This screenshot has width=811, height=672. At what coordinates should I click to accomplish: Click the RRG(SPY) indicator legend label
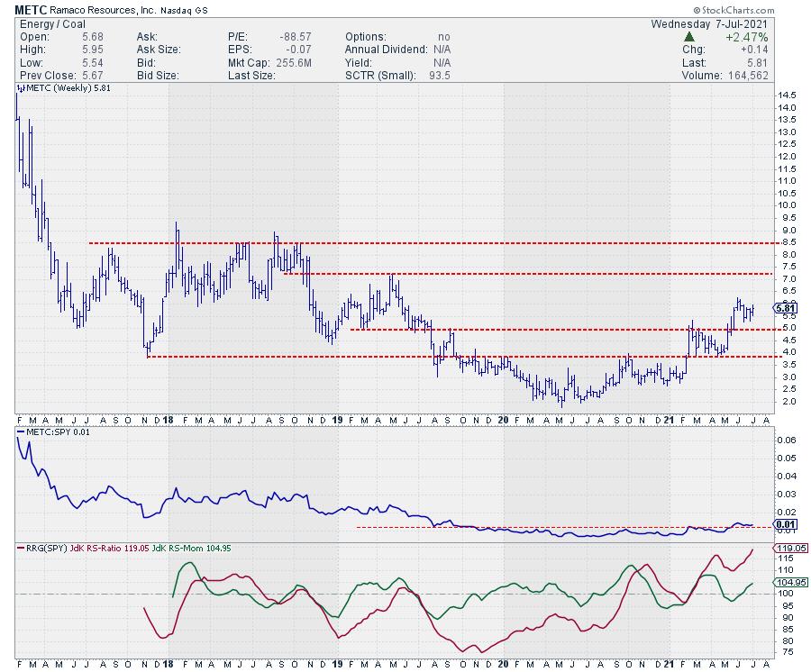47,547
